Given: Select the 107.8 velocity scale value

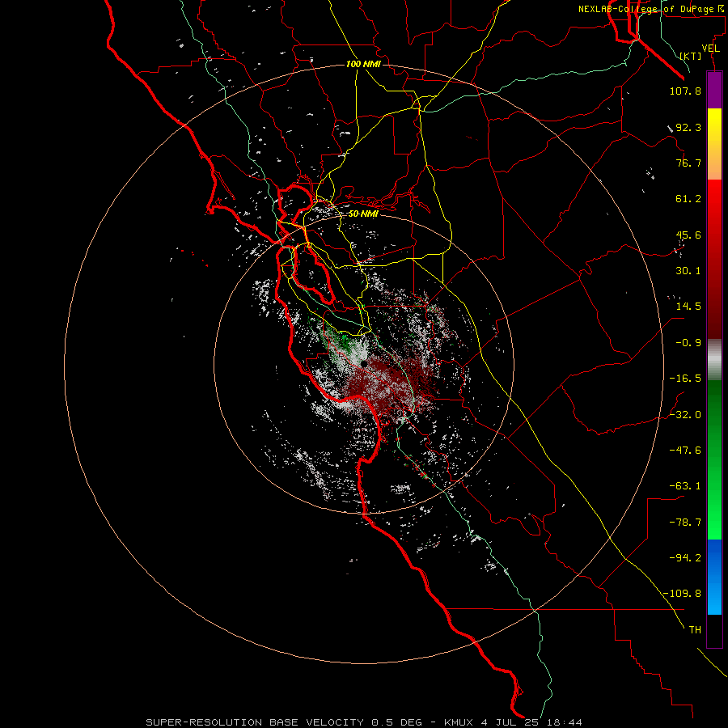Looking at the screenshot, I should [x=685, y=91].
